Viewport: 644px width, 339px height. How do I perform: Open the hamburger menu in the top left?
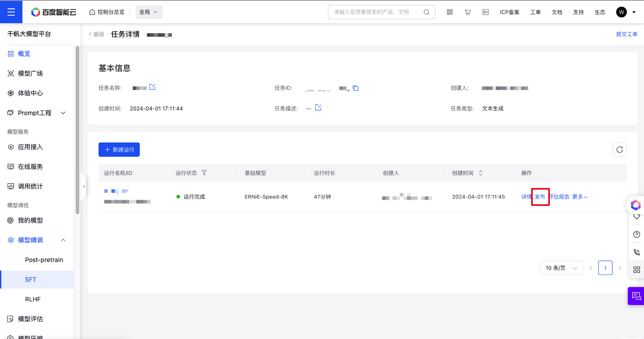(11, 12)
